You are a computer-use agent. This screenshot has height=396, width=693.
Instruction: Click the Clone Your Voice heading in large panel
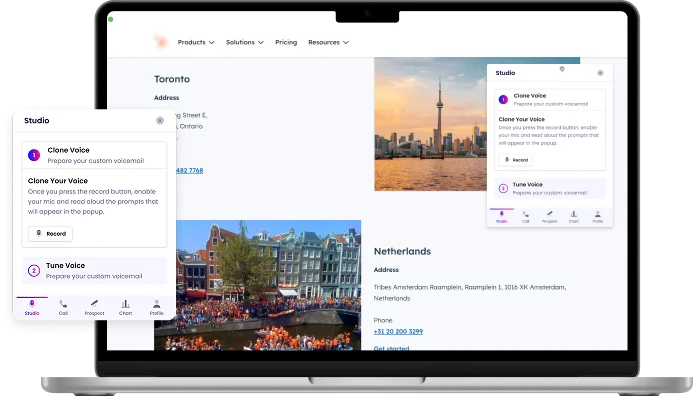[x=58, y=181]
